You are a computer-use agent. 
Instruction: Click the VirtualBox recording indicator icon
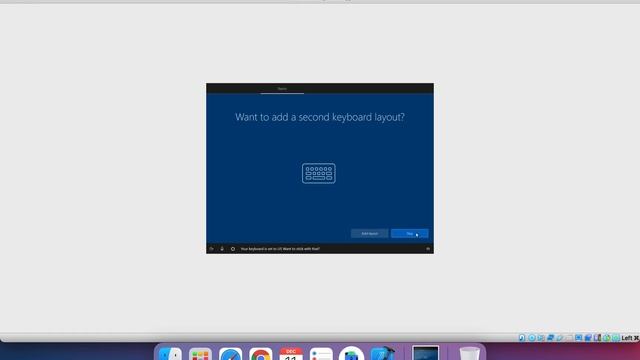click(x=588, y=338)
